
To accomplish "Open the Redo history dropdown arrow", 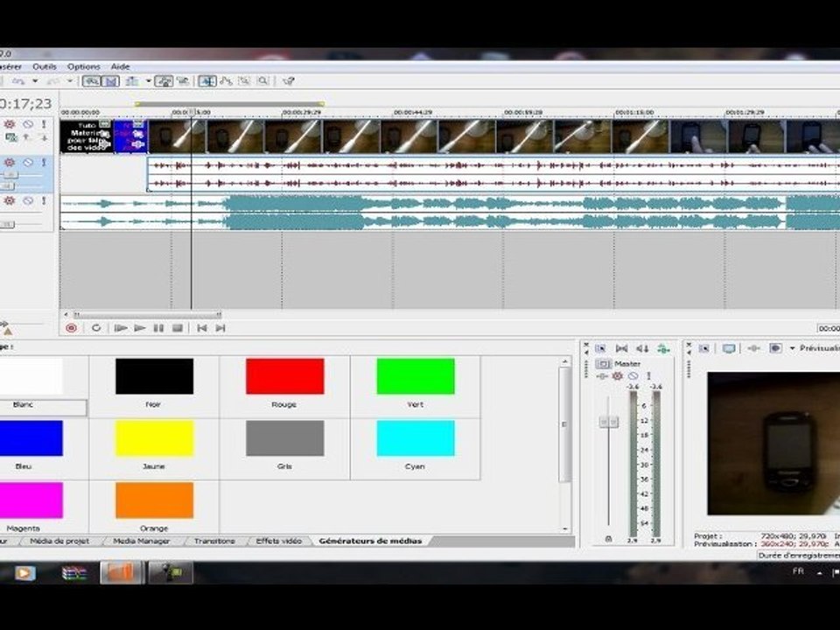I will pyautogui.click(x=70, y=80).
